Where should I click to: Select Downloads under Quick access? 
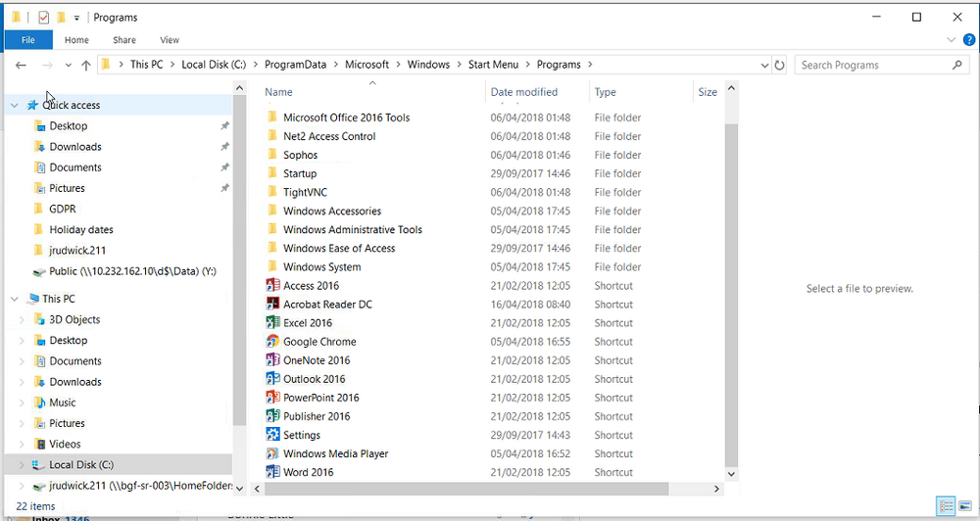click(x=75, y=147)
